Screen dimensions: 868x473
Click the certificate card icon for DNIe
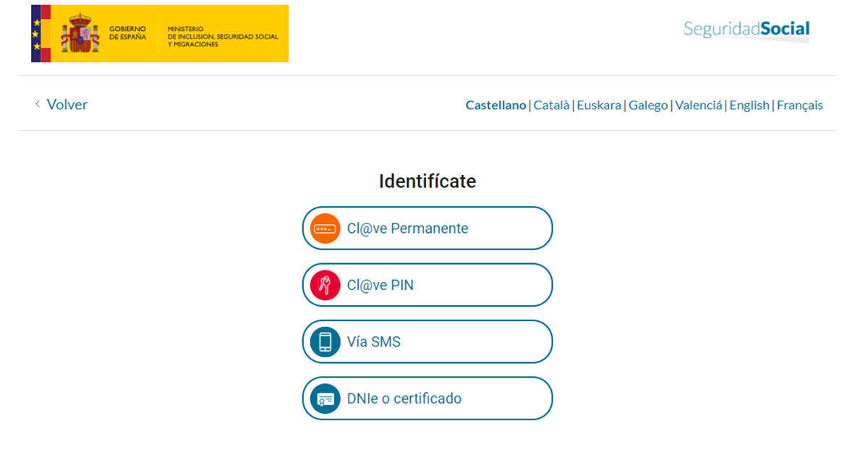324,398
